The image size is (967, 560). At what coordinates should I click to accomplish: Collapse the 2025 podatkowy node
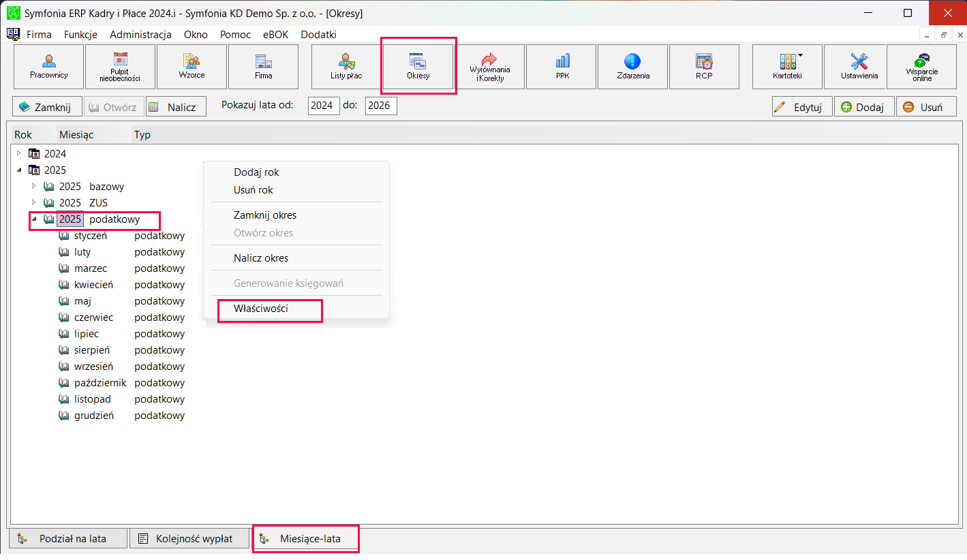[x=34, y=219]
